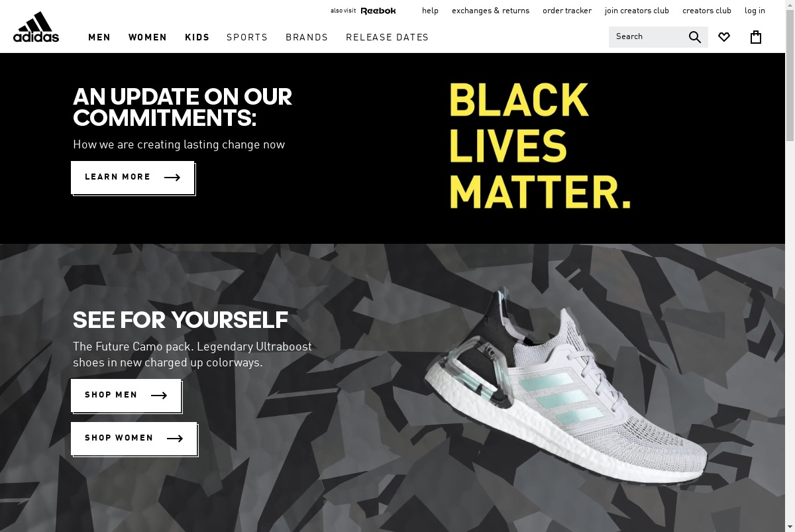The height and width of the screenshot is (532, 795).
Task: Open the wishlist heart icon
Action: [724, 37]
